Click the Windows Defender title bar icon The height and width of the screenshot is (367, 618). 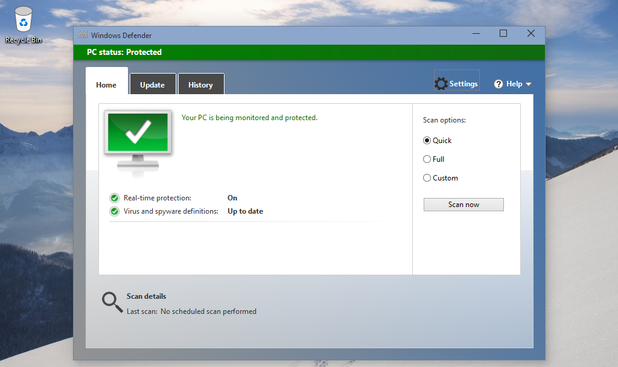(83, 35)
